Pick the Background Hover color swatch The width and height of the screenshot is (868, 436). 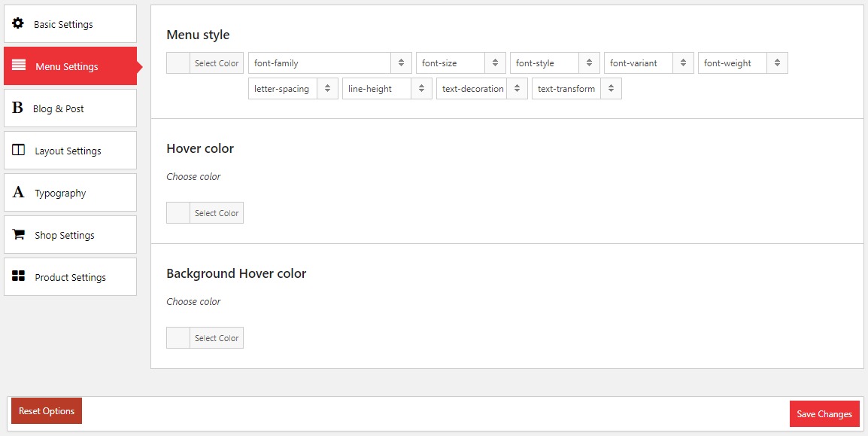178,338
